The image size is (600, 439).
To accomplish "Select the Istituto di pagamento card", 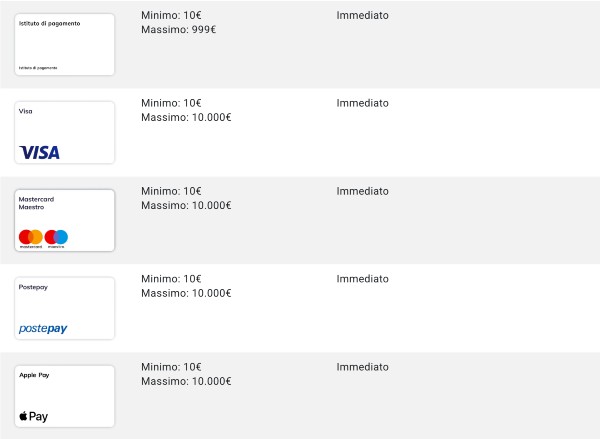I will [x=65, y=45].
